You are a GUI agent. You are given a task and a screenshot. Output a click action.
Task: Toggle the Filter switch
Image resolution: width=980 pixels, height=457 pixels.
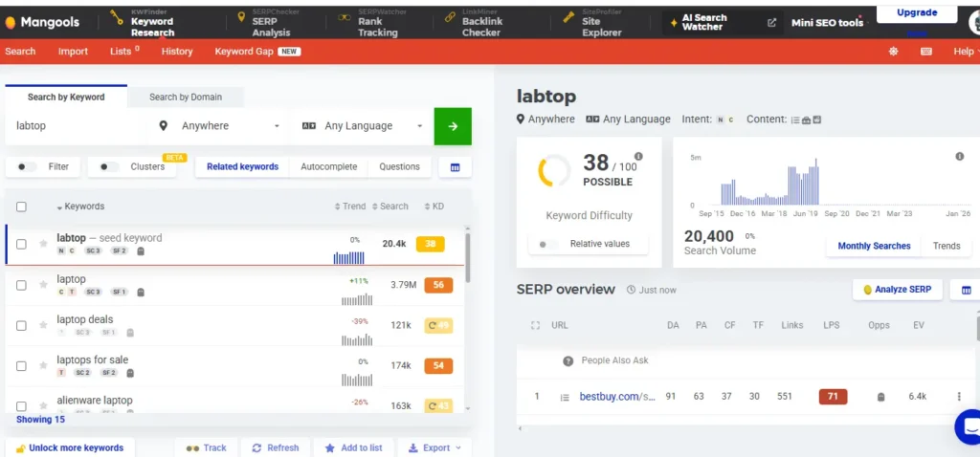pyautogui.click(x=27, y=166)
